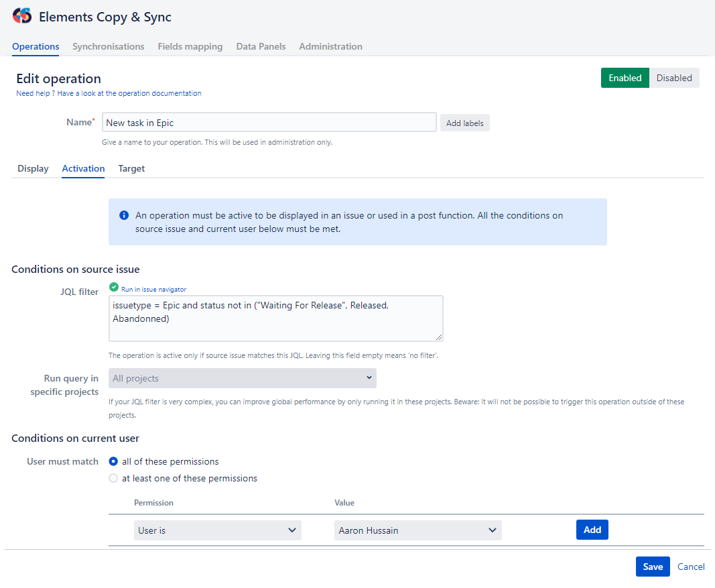This screenshot has width=715, height=588.
Task: Click the Name input field
Action: tap(269, 123)
